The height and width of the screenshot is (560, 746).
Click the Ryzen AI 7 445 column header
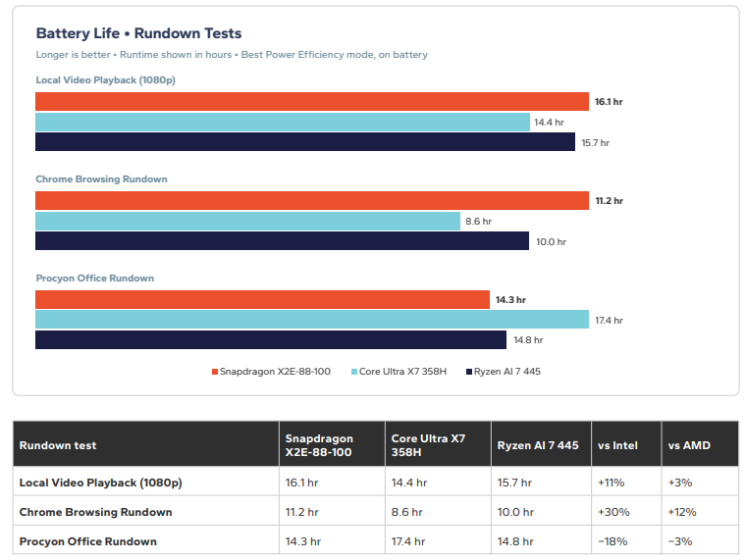542,443
